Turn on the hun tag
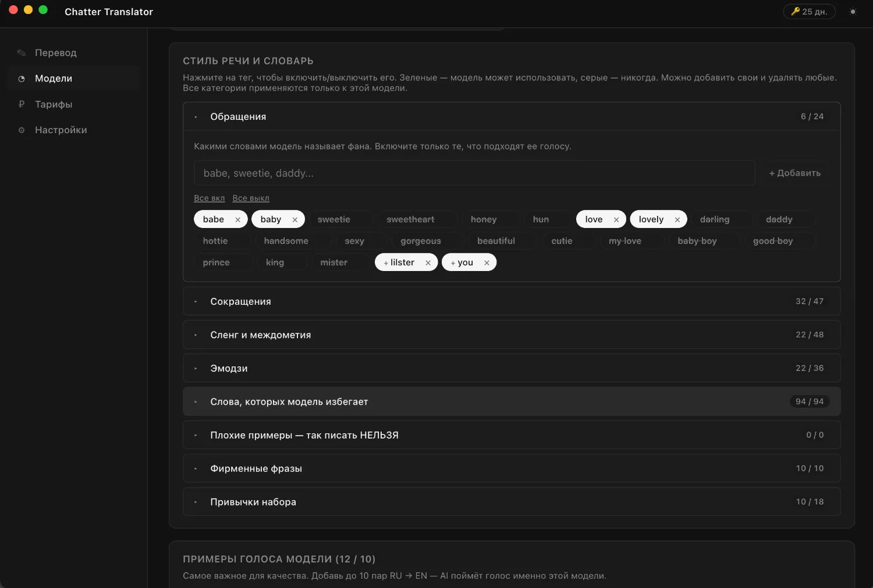The width and height of the screenshot is (873, 588). click(x=547, y=219)
